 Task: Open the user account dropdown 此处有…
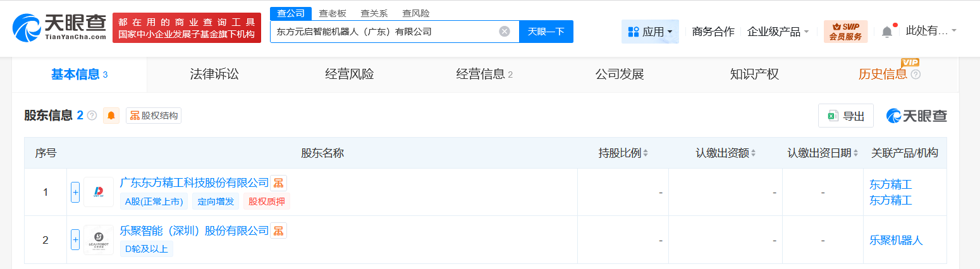point(931,30)
